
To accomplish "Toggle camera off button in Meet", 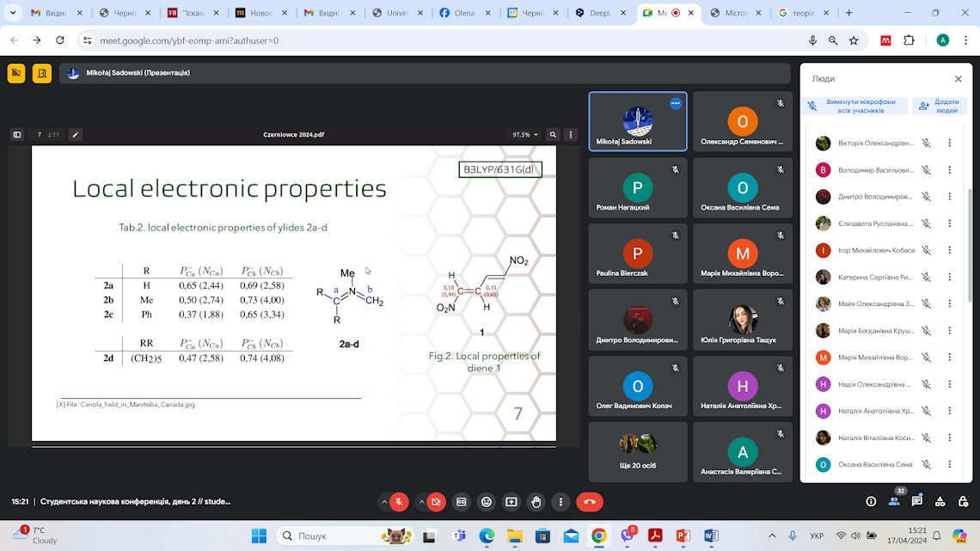I will (x=436, y=502).
